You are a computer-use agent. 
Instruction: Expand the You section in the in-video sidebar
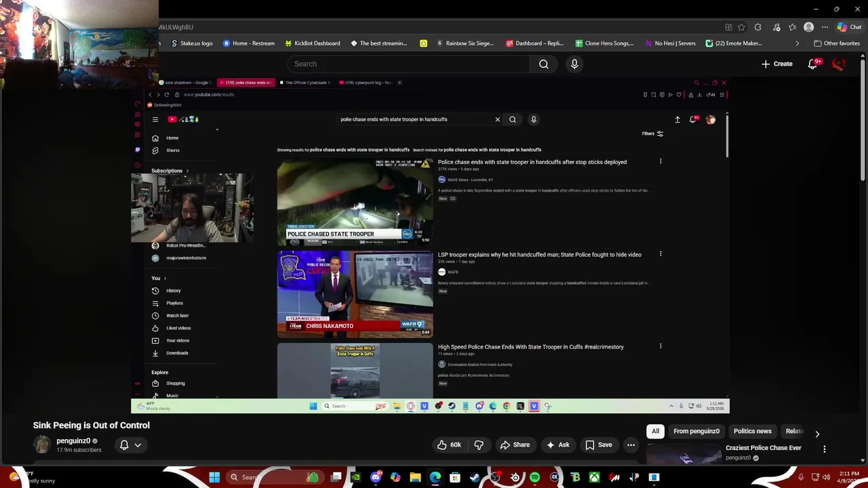[x=159, y=278]
